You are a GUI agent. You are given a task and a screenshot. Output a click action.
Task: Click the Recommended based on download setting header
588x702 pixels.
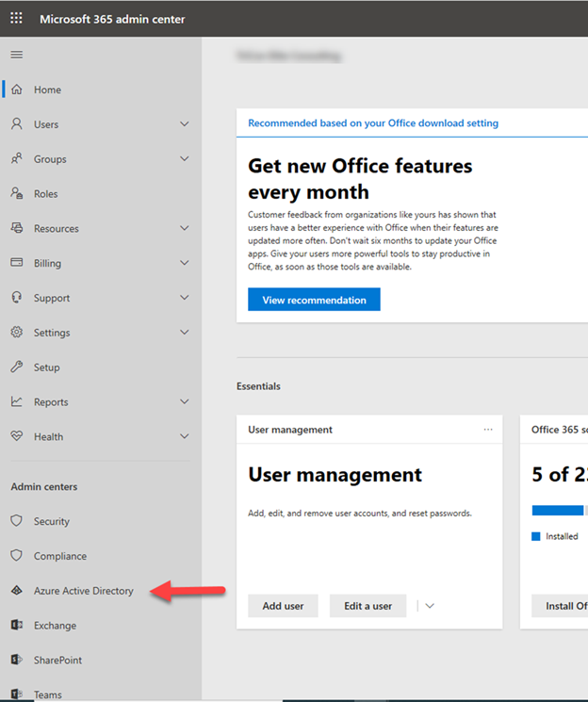pos(373,123)
